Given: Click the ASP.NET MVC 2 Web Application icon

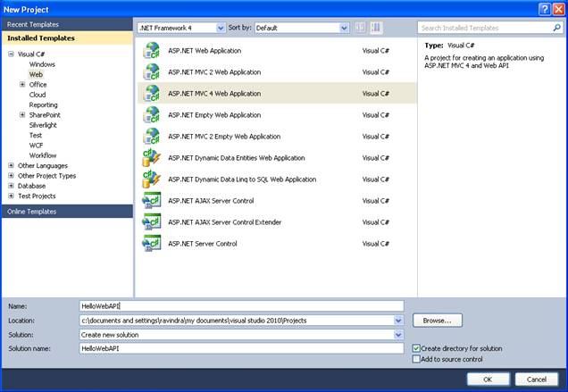Looking at the screenshot, I should pos(152,72).
